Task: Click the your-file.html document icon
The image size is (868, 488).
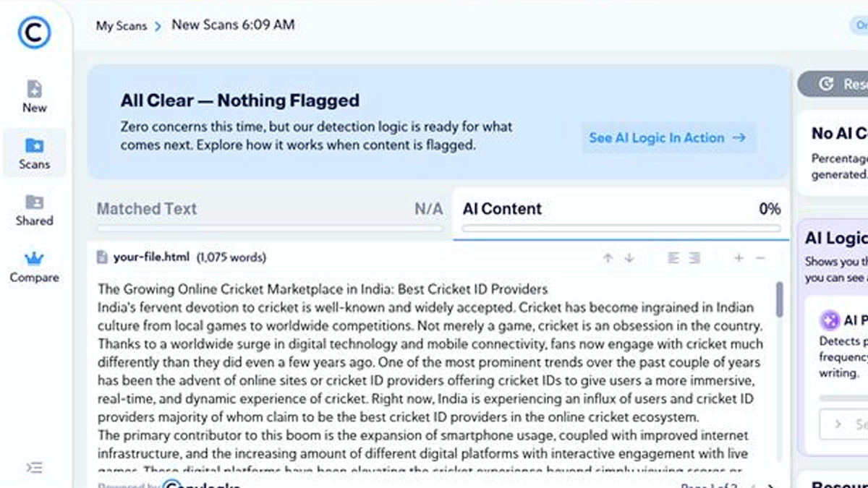Action: click(102, 257)
